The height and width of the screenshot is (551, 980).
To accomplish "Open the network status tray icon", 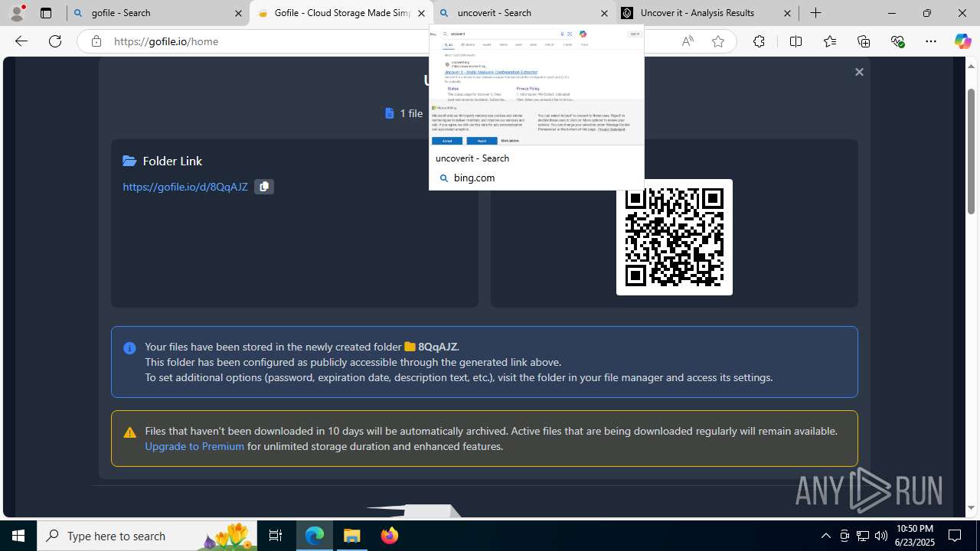I will pos(863,536).
